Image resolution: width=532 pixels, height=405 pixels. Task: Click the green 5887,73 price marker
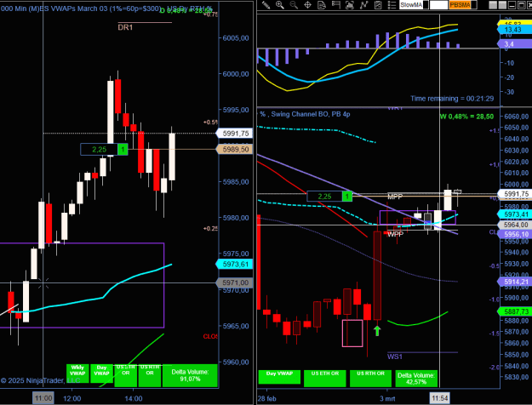click(515, 311)
